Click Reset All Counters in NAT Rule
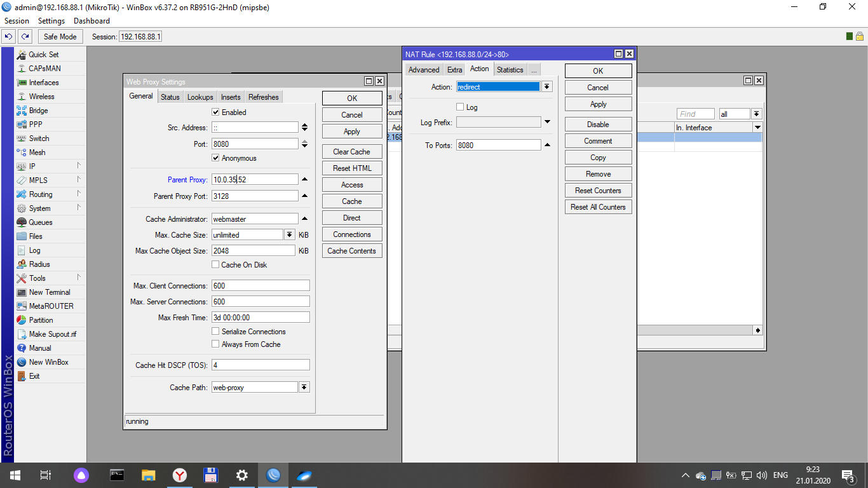 pyautogui.click(x=598, y=207)
